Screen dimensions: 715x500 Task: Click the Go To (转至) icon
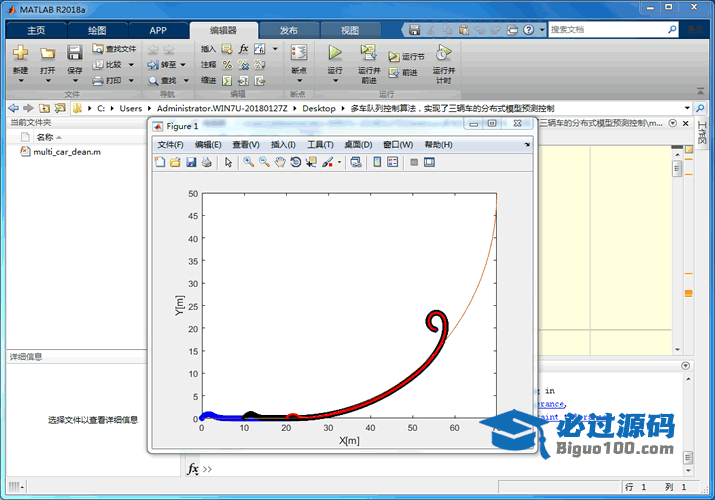pyautogui.click(x=153, y=65)
